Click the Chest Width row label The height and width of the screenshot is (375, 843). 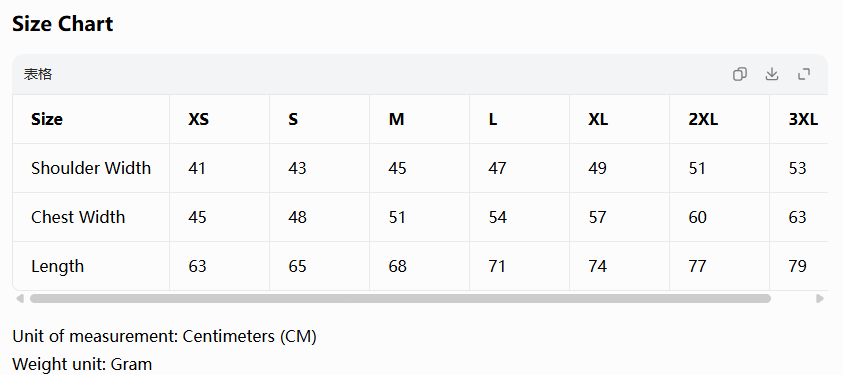click(x=78, y=217)
